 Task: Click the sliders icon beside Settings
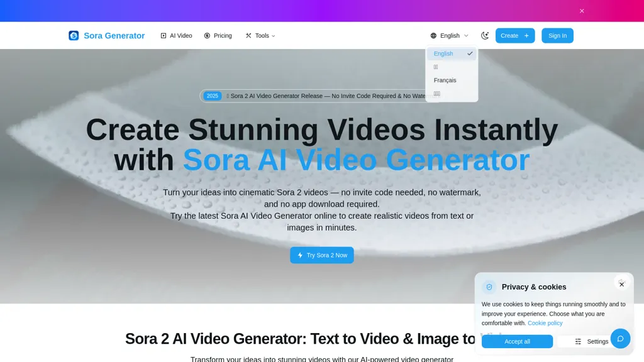578,341
